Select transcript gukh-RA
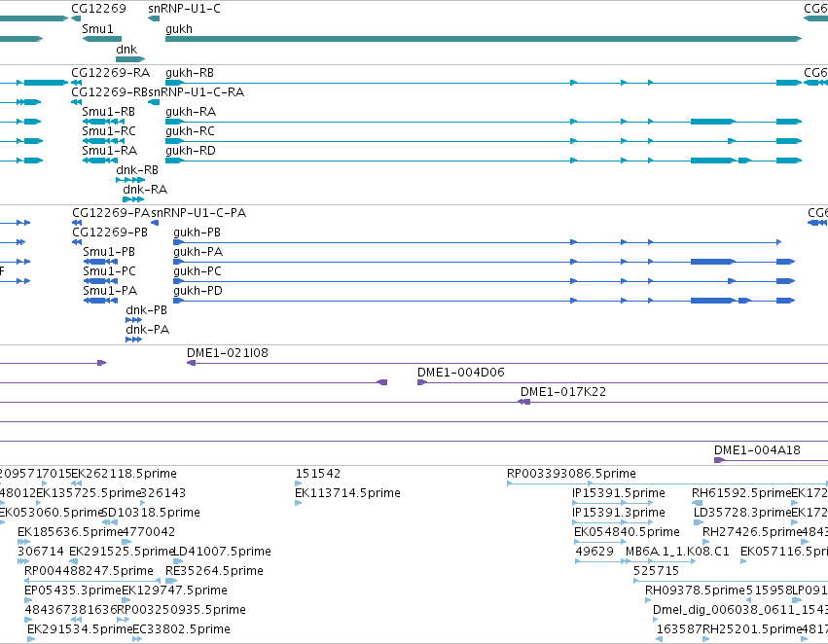The image size is (828, 644). pyautogui.click(x=484, y=122)
